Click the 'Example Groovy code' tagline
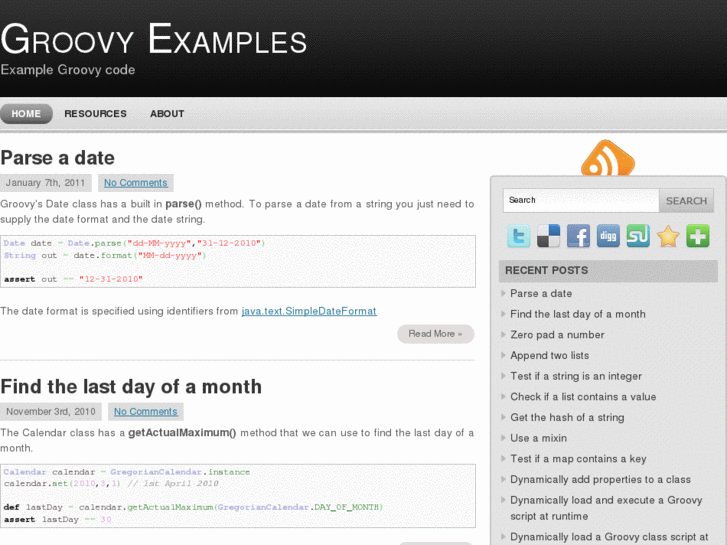 coord(68,70)
